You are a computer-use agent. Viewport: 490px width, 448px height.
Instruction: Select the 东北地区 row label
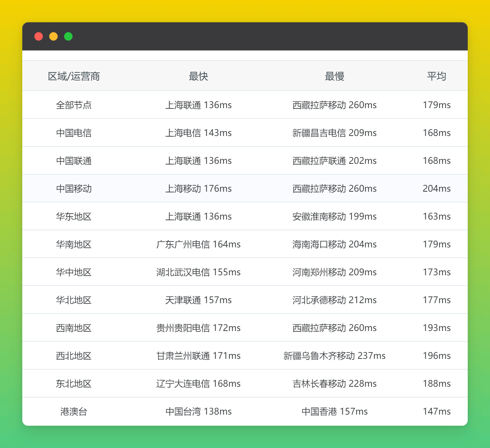pos(74,384)
